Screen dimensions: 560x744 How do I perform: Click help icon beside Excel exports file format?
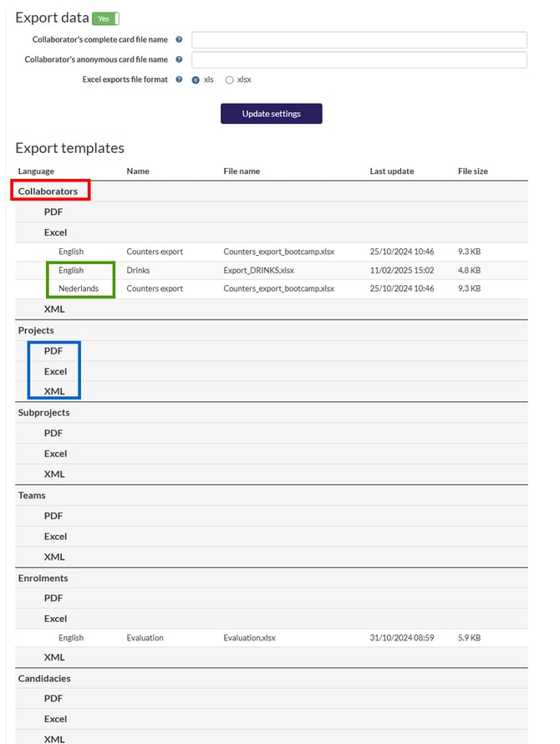point(179,79)
